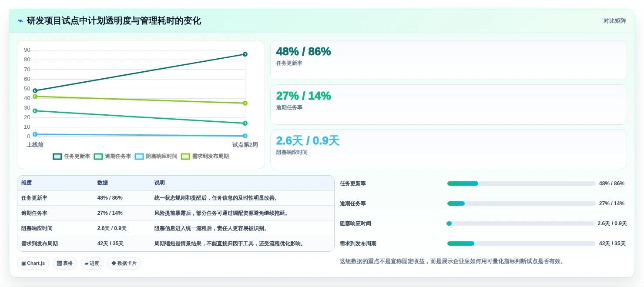The height and width of the screenshot is (287, 644).
Task: Open the 2.6天 / 0.9天 data card
Action: point(449,149)
